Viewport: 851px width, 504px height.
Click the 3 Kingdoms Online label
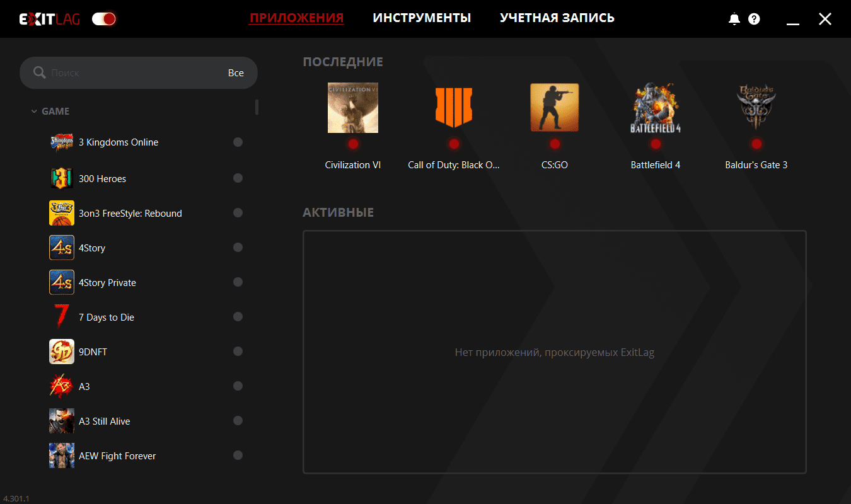(119, 142)
